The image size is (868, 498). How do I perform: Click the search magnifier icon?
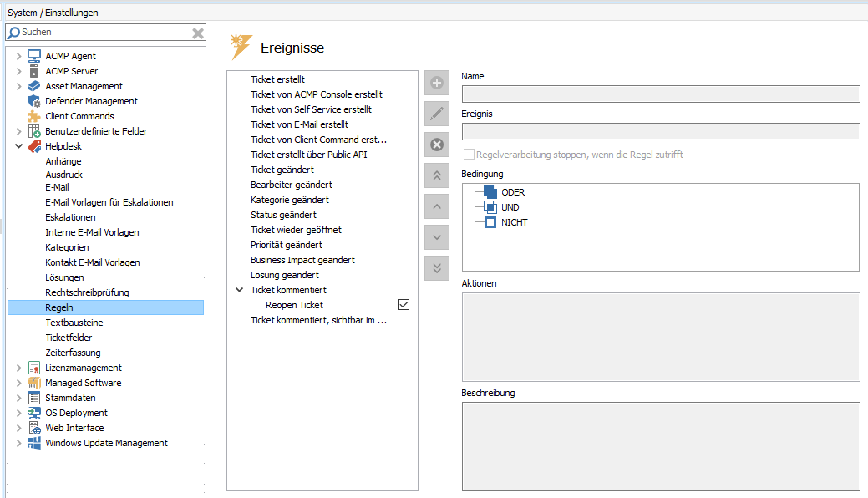pos(14,33)
